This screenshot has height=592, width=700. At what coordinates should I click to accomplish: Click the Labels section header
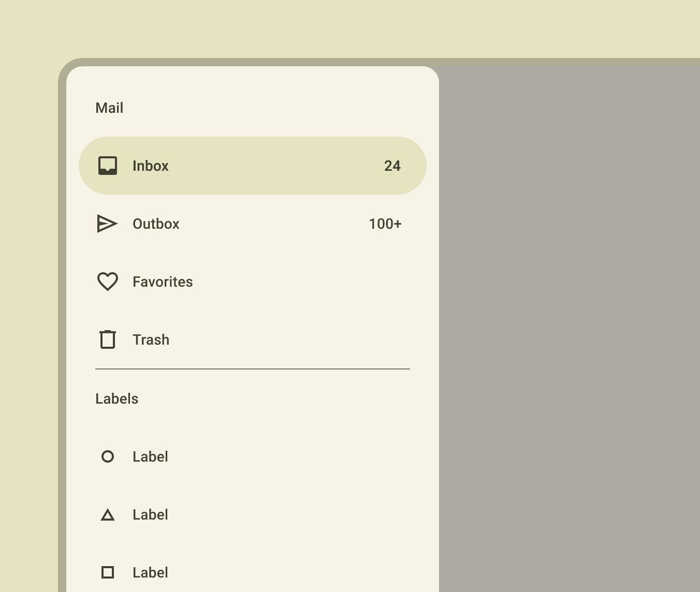tap(117, 398)
